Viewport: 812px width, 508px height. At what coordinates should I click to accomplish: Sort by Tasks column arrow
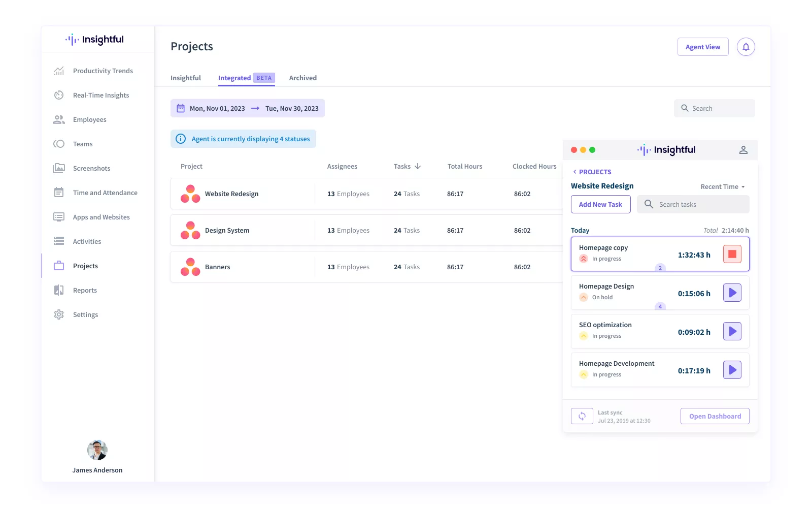pyautogui.click(x=418, y=166)
